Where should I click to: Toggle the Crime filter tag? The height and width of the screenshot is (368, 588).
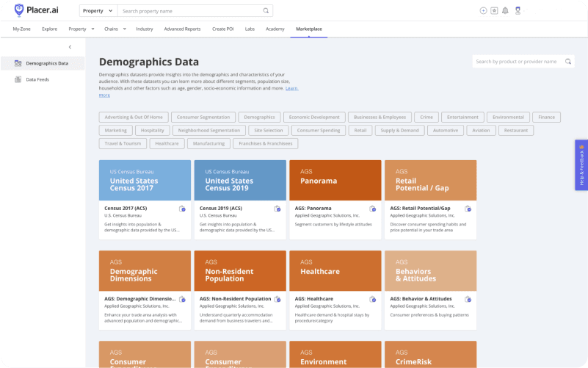tap(427, 117)
